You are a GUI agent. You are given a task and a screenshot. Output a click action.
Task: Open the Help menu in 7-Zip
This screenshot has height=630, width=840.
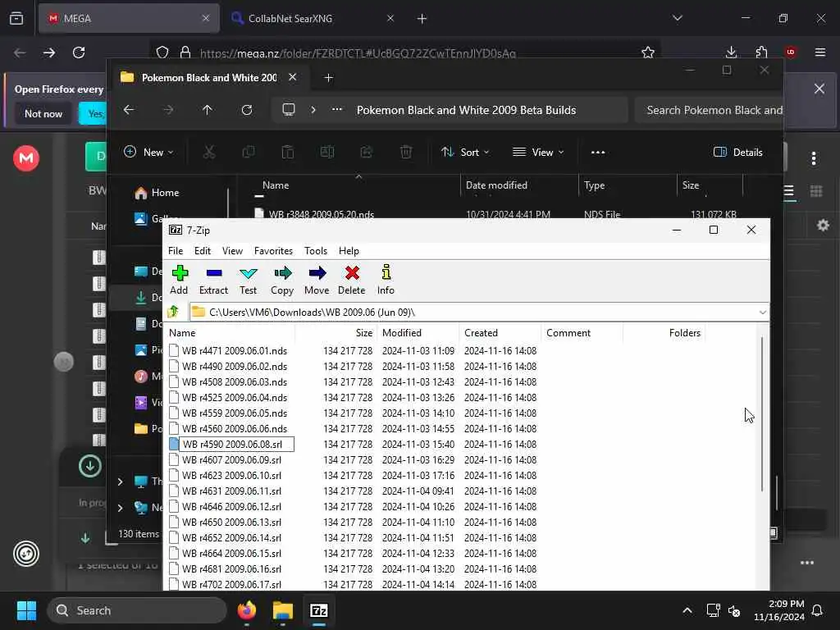pyautogui.click(x=349, y=251)
